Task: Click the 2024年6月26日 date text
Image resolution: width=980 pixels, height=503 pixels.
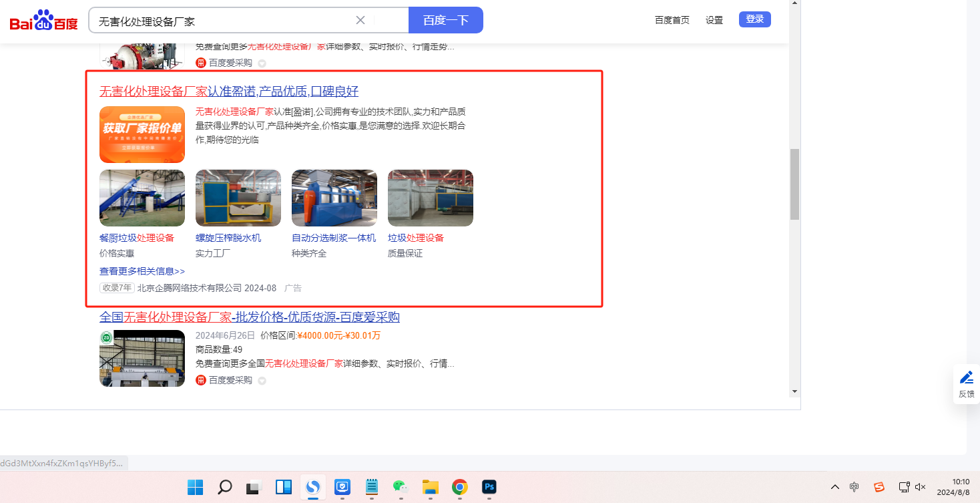Action: point(226,335)
